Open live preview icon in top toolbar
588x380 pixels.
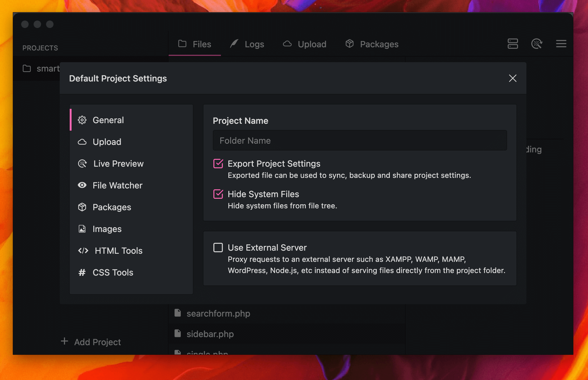pos(537,44)
